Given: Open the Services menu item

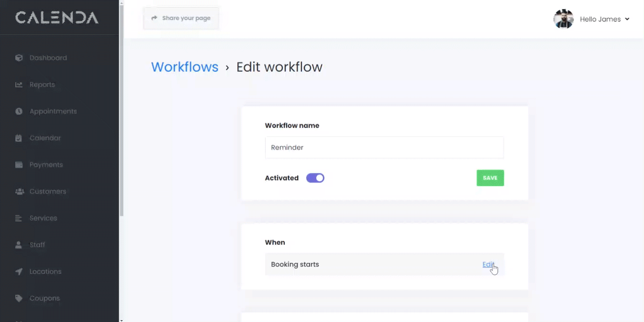Looking at the screenshot, I should [43, 218].
